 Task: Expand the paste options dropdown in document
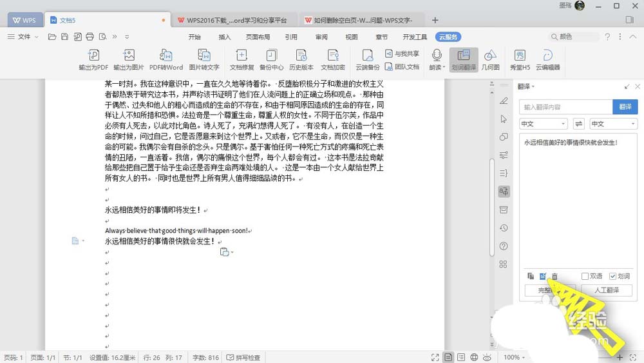[232, 252]
